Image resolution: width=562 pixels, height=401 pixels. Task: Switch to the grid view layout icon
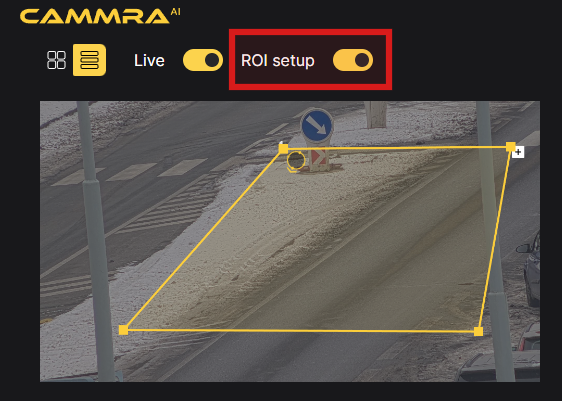pyautogui.click(x=56, y=60)
